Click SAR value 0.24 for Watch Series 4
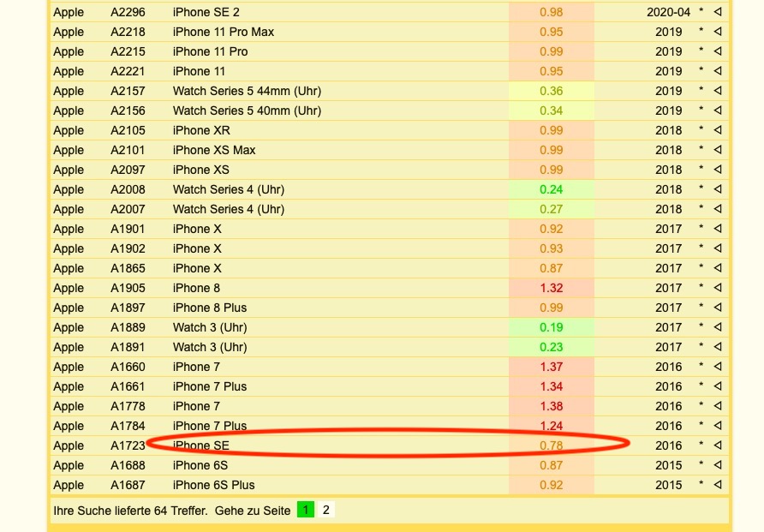 [x=551, y=189]
